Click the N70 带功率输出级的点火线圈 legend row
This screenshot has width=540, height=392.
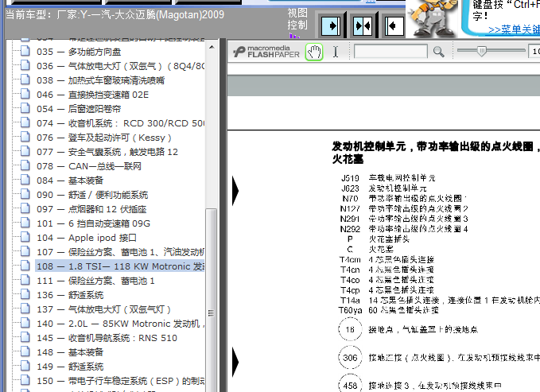(404, 199)
